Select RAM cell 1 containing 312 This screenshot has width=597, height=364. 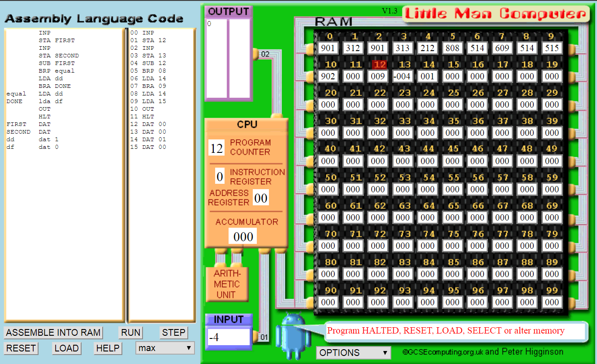click(x=353, y=48)
